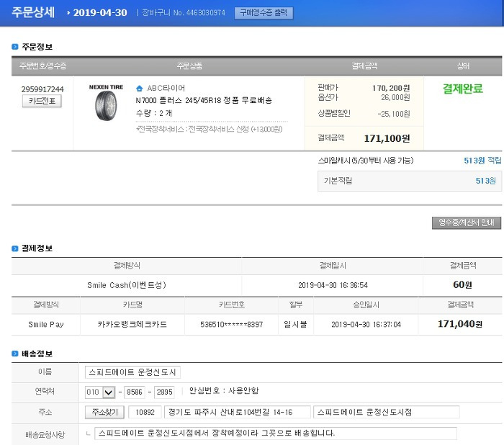Click the 일시불 installment cell
Image resolution: width=504 pixels, height=445 pixels.
(x=295, y=324)
